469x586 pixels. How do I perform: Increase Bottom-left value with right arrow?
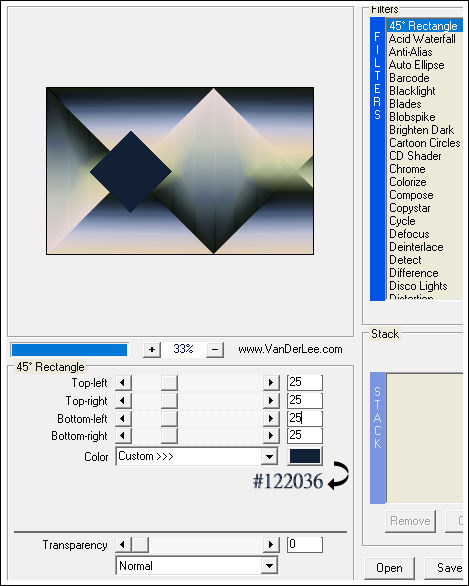click(271, 418)
